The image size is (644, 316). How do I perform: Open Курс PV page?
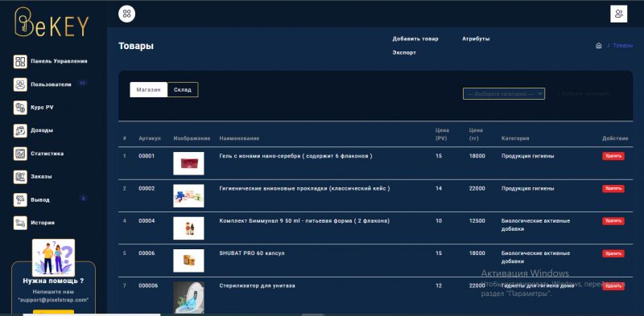click(x=42, y=108)
